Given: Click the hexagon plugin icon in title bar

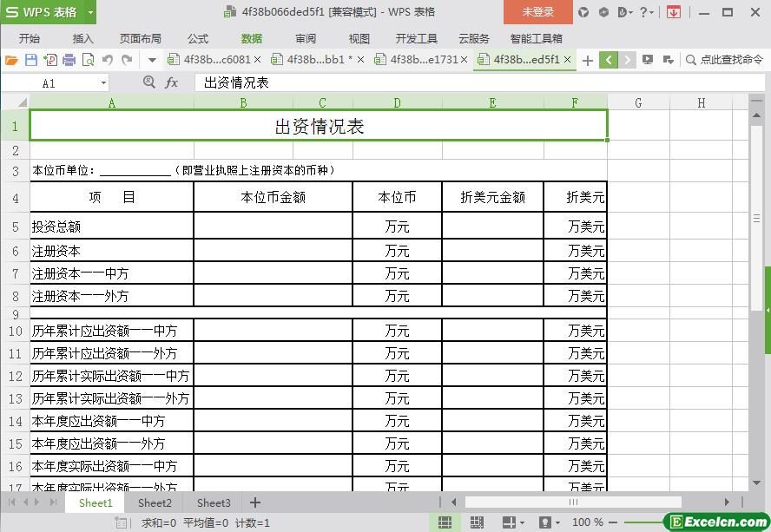Looking at the screenshot, I should pos(603,12).
